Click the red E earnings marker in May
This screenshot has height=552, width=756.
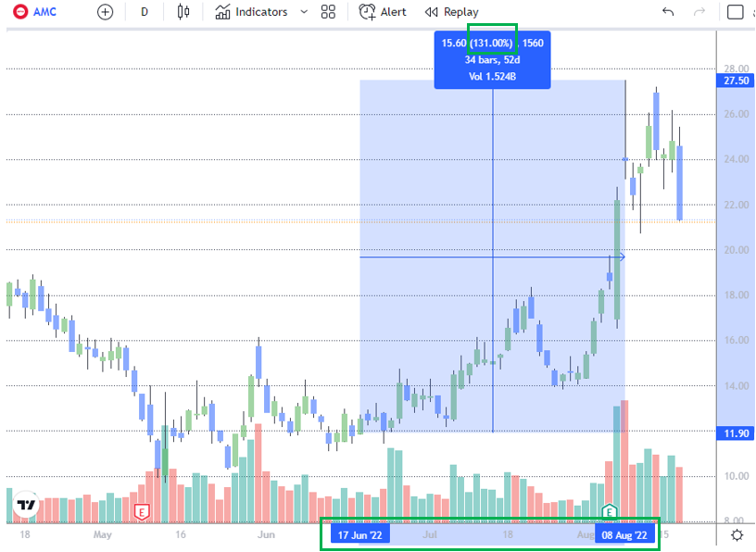pyautogui.click(x=141, y=511)
